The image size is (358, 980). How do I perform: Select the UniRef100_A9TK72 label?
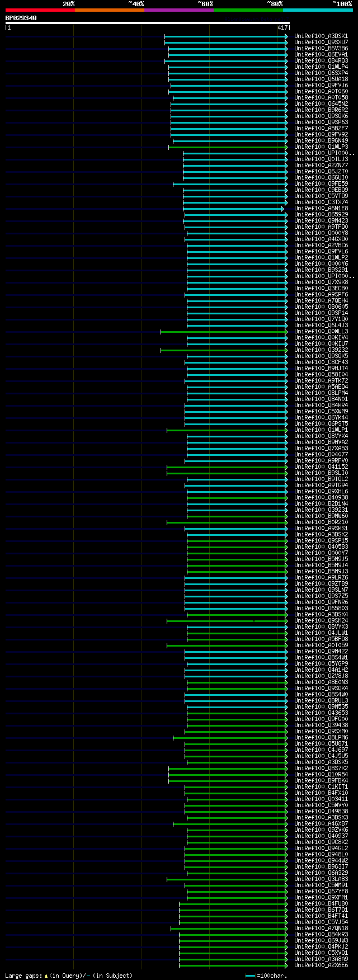(321, 381)
